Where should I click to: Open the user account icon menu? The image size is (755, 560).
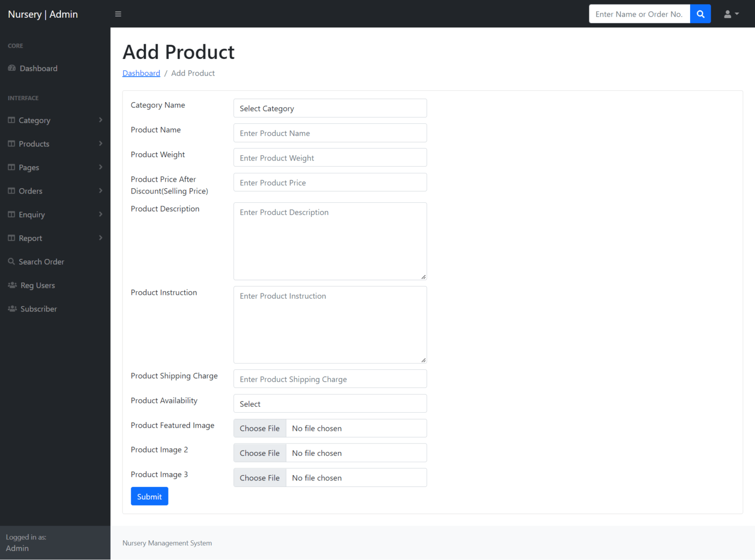(731, 14)
